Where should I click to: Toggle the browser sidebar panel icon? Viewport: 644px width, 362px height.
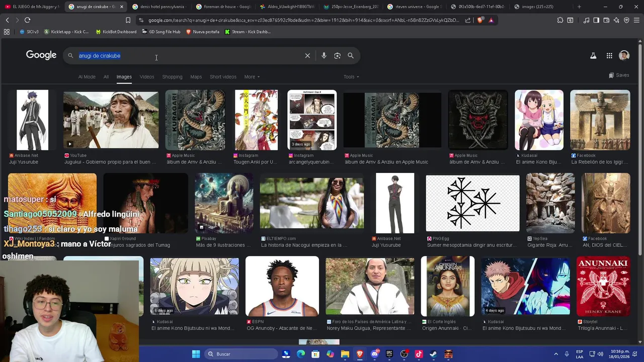point(596,20)
